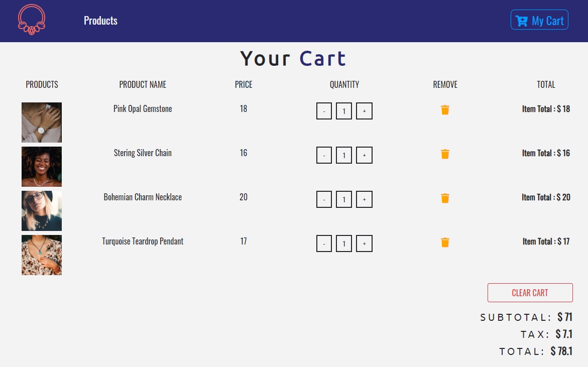This screenshot has height=367, width=588.
Task: Increase quantity of Bohemian Charm Necklace
Action: [364, 199]
